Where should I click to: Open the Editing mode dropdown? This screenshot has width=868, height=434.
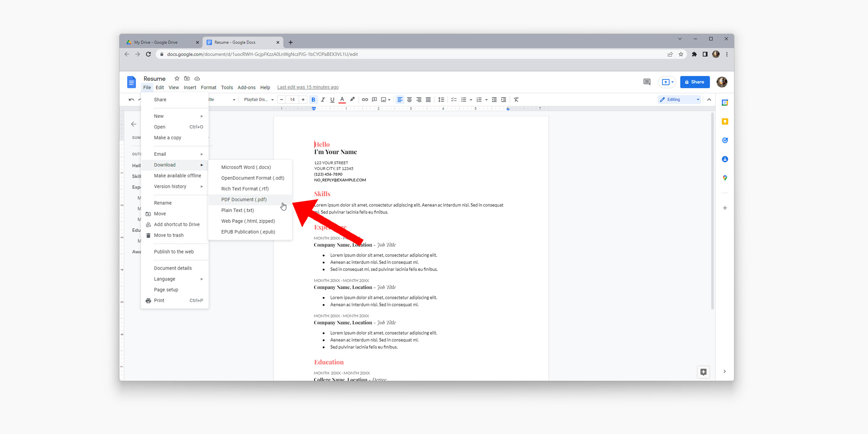(679, 99)
